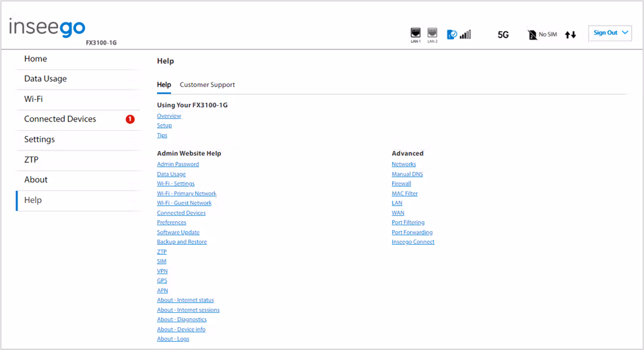Open the MAC Filter link
The image size is (644, 350).
pos(405,194)
